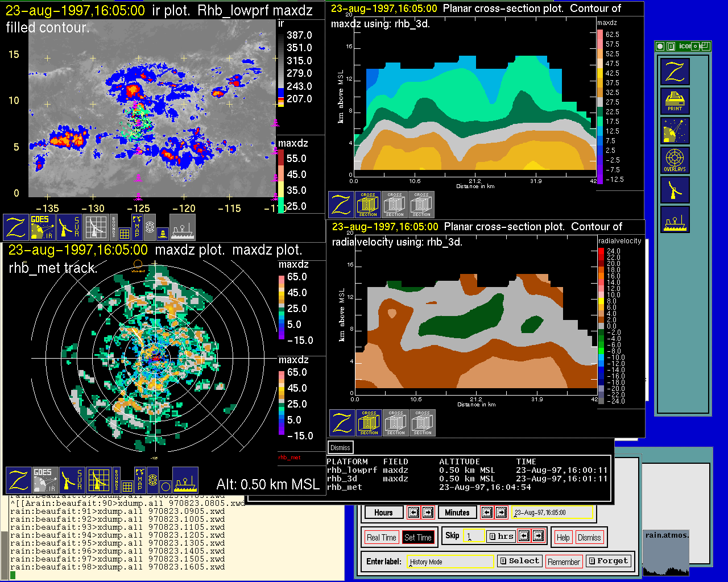Open the Forget label menu
728x582 pixels.
(x=607, y=561)
